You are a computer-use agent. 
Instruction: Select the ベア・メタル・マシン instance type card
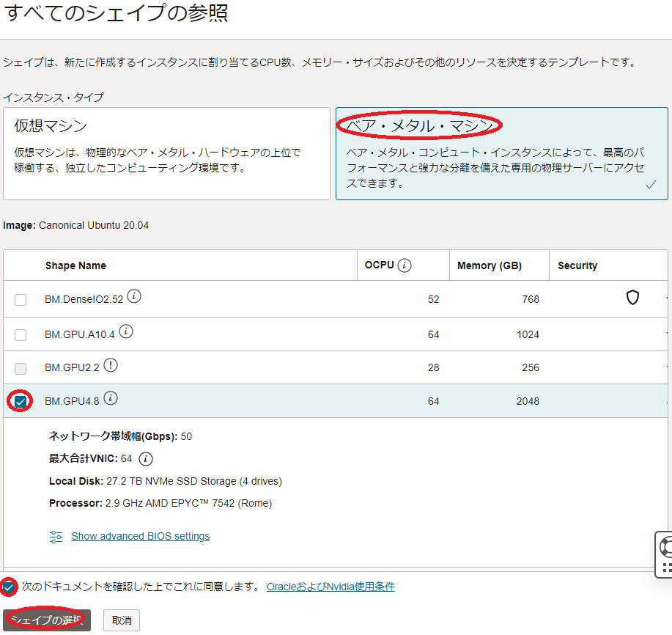[x=501, y=154]
